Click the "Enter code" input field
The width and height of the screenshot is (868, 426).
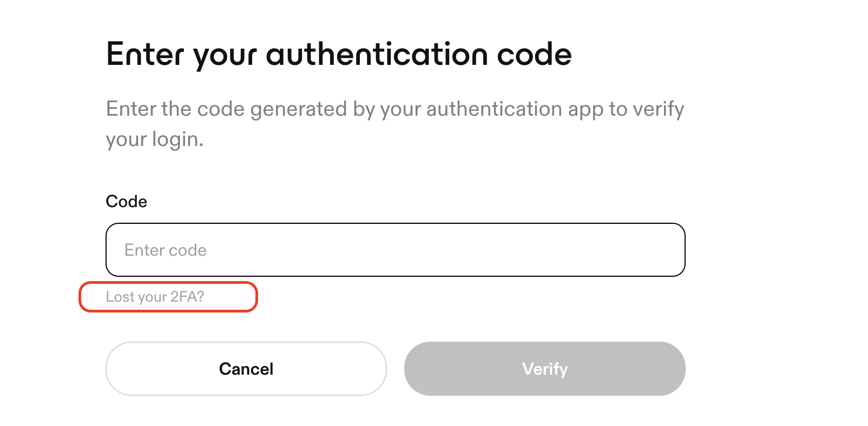(395, 250)
